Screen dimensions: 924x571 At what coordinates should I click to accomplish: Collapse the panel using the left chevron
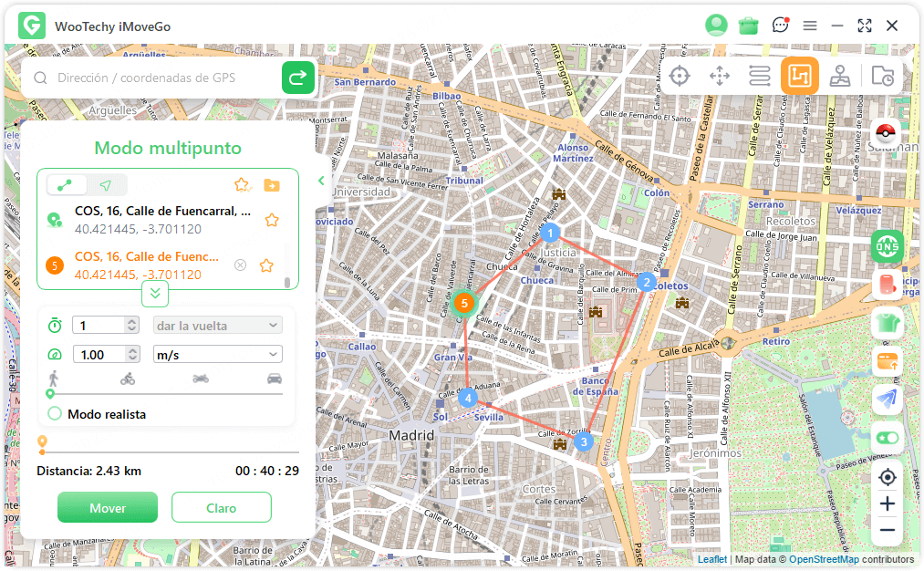click(321, 181)
